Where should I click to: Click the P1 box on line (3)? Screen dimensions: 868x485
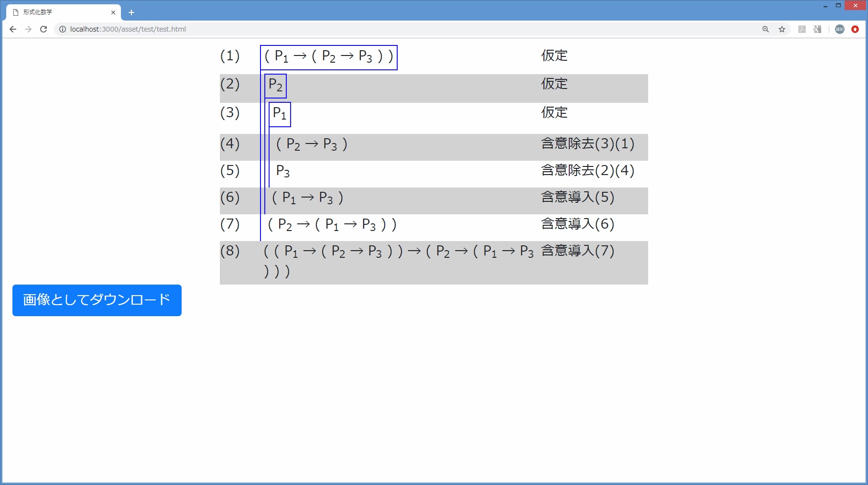click(280, 114)
